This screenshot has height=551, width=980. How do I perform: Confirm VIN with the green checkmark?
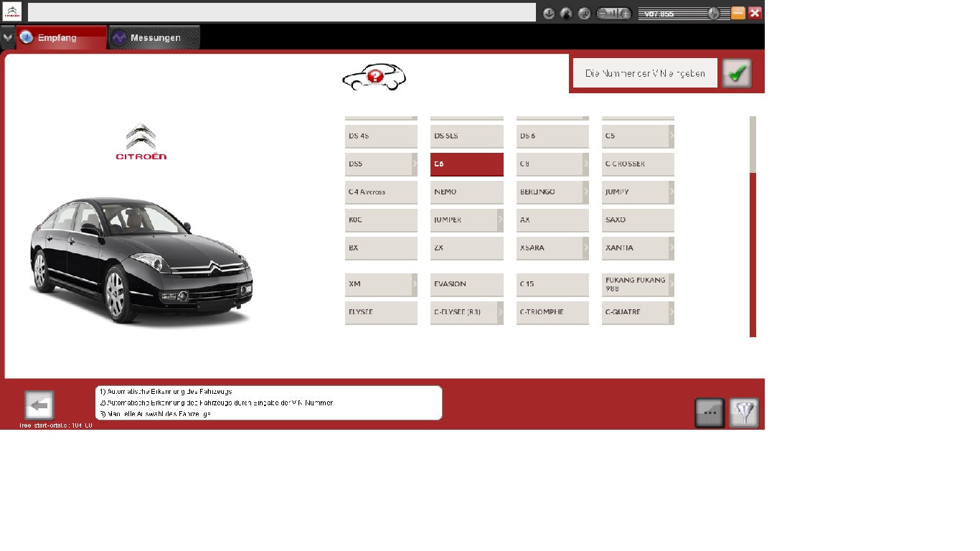[736, 73]
